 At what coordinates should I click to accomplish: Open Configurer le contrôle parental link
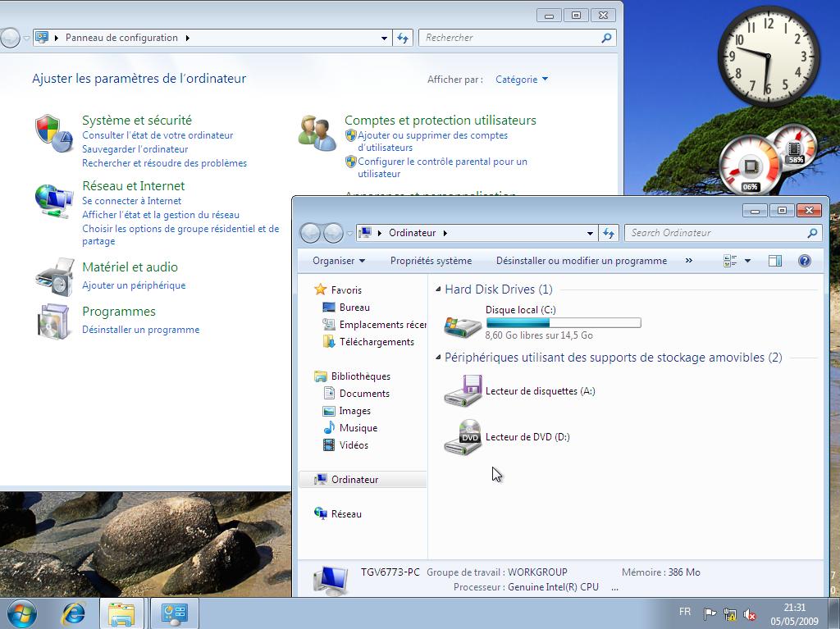[442, 167]
